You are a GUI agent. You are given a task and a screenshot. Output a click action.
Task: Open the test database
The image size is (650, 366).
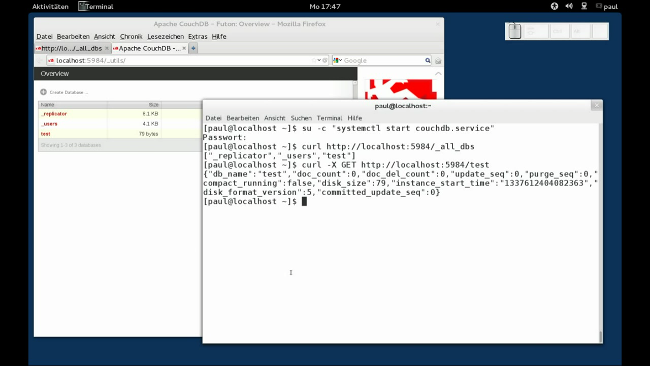click(x=46, y=134)
